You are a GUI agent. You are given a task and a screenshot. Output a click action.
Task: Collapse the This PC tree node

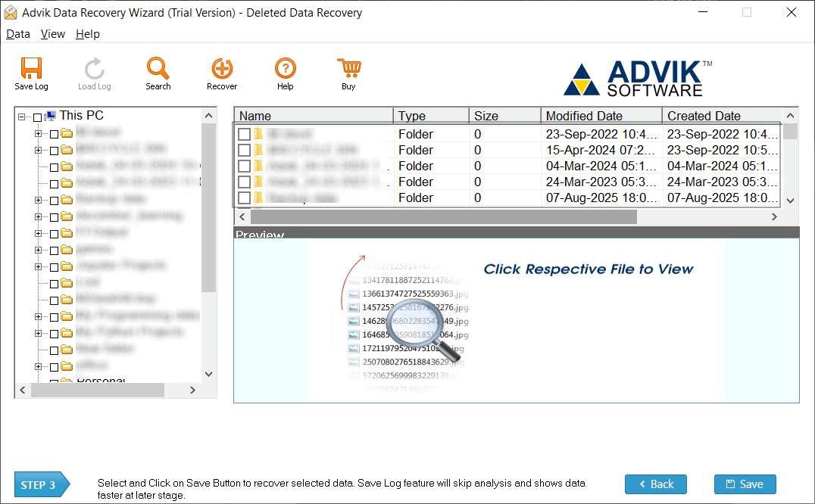click(x=21, y=117)
